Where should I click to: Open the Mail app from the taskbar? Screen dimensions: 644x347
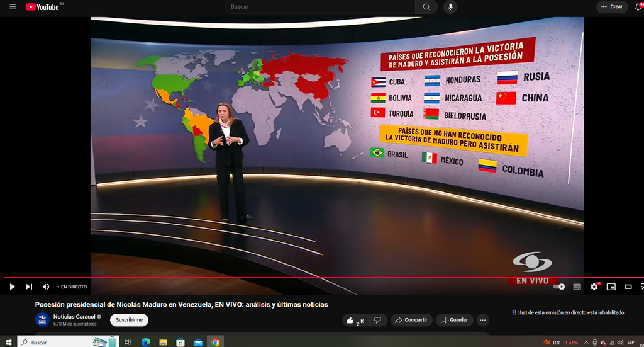coord(198,342)
